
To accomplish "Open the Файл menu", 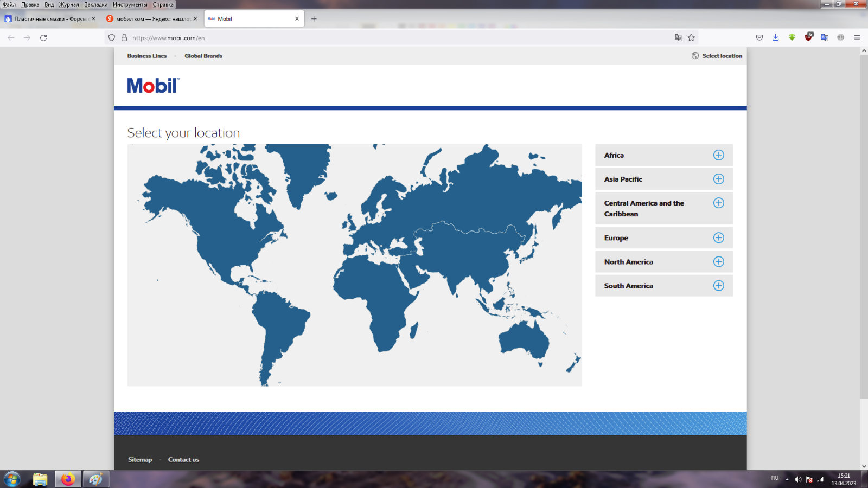I will [x=9, y=4].
